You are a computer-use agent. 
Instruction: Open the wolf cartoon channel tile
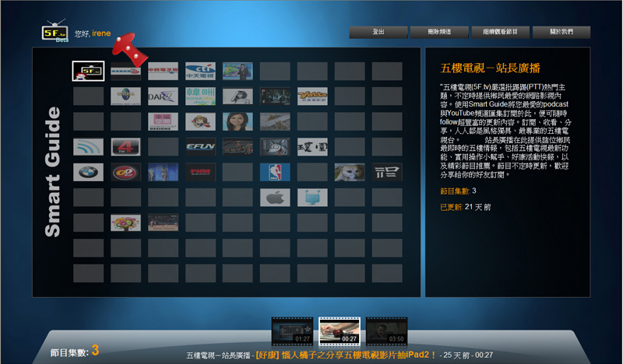click(x=275, y=147)
